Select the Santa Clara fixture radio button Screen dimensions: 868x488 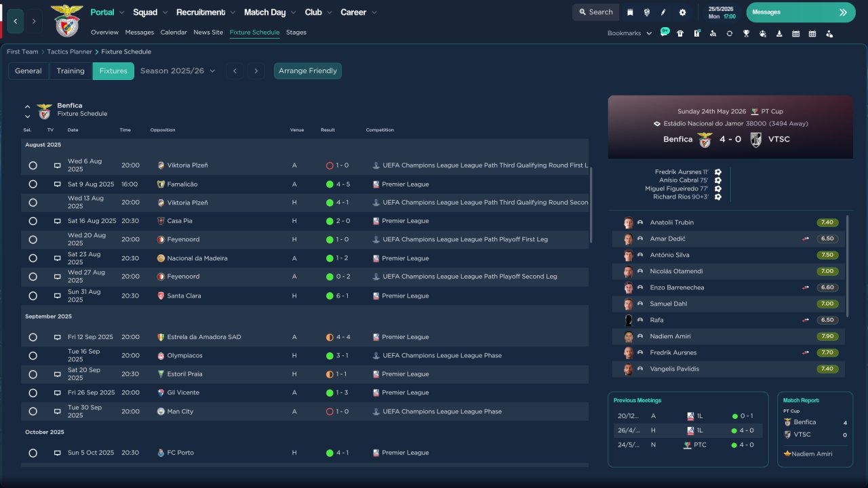(33, 296)
